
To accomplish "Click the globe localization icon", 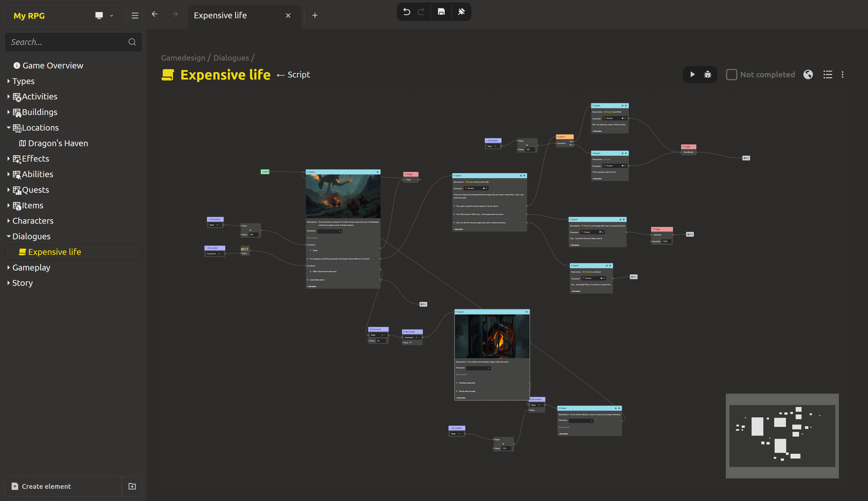I will (808, 75).
